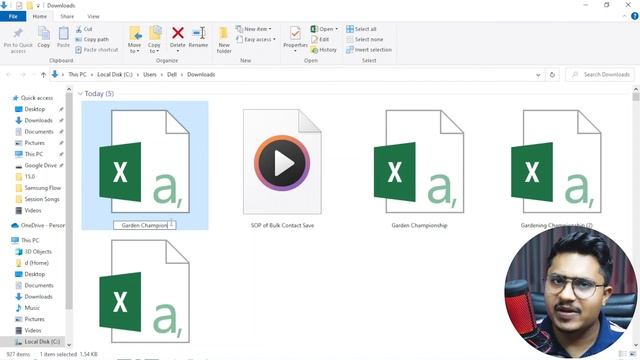The height and width of the screenshot is (360, 640).
Task: Refresh the Downloads folder
Action: point(552,75)
